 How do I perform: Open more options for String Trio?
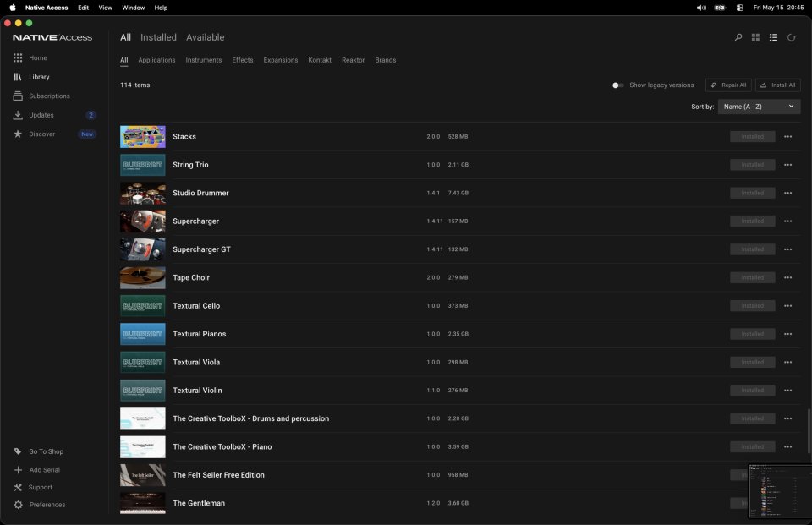pos(787,165)
